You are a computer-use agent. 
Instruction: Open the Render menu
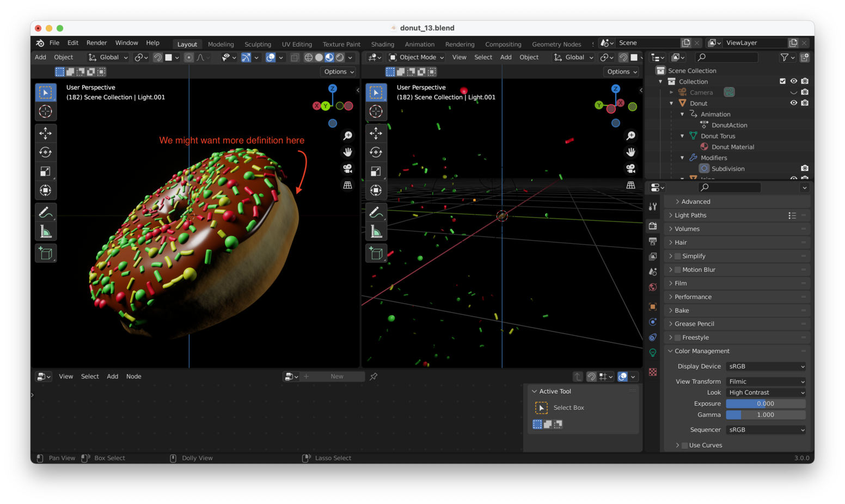point(96,43)
